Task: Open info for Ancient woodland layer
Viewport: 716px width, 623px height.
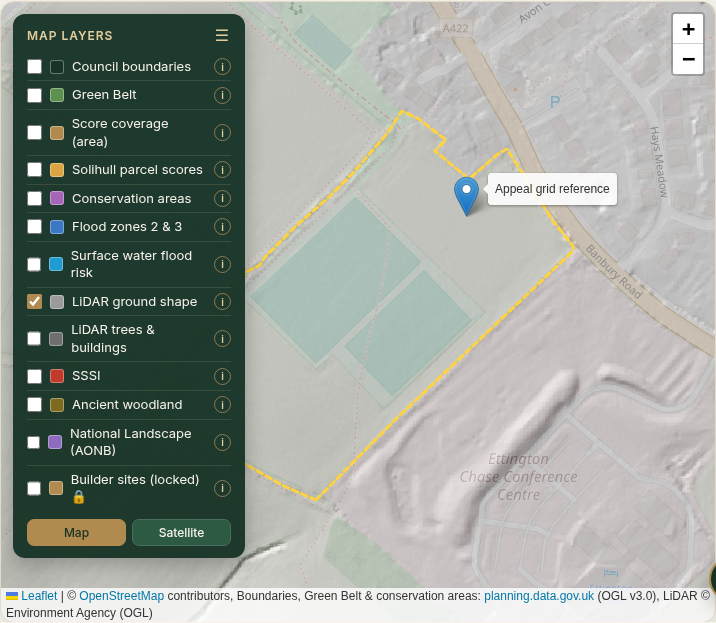Action: [222, 405]
